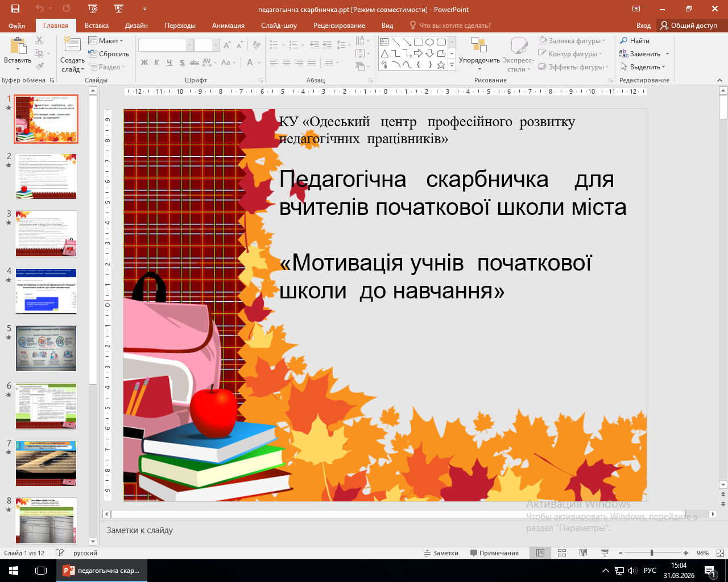Viewport: 728px width, 582px height.
Task: Open reading view from status bar
Action: (583, 553)
